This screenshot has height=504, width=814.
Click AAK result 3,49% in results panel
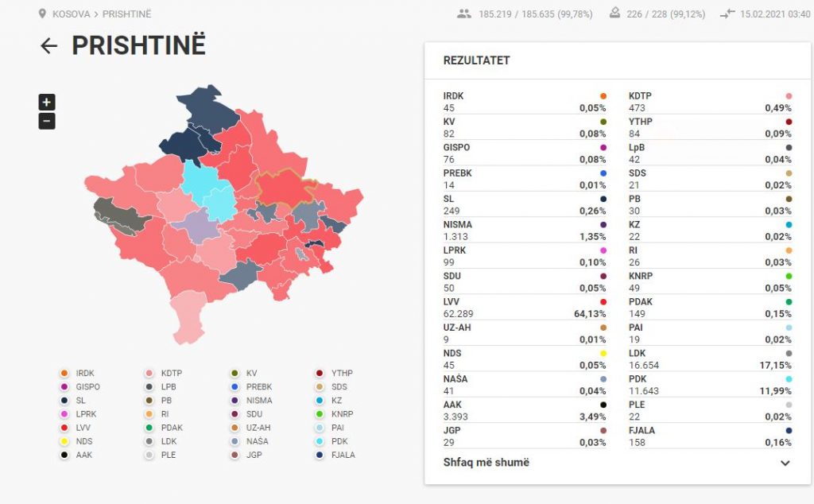(592, 417)
